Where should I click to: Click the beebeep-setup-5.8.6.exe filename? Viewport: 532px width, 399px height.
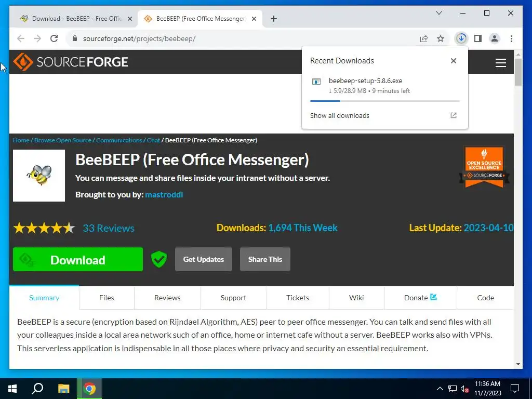[365, 81]
